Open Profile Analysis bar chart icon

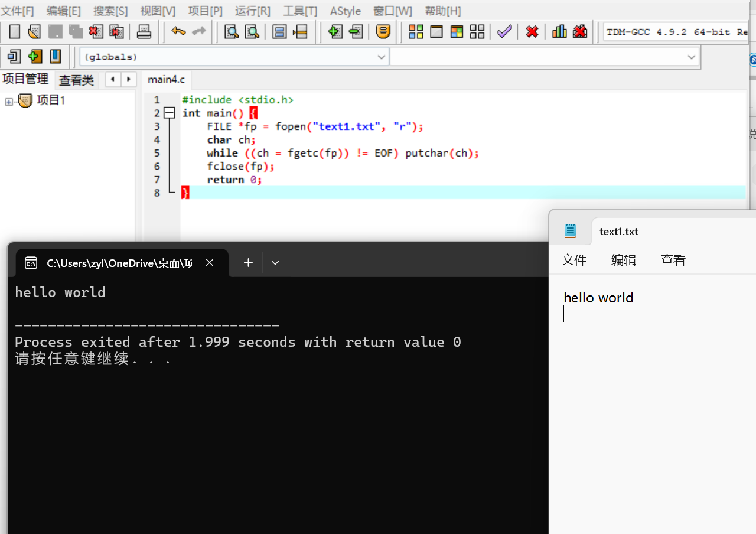tap(559, 31)
